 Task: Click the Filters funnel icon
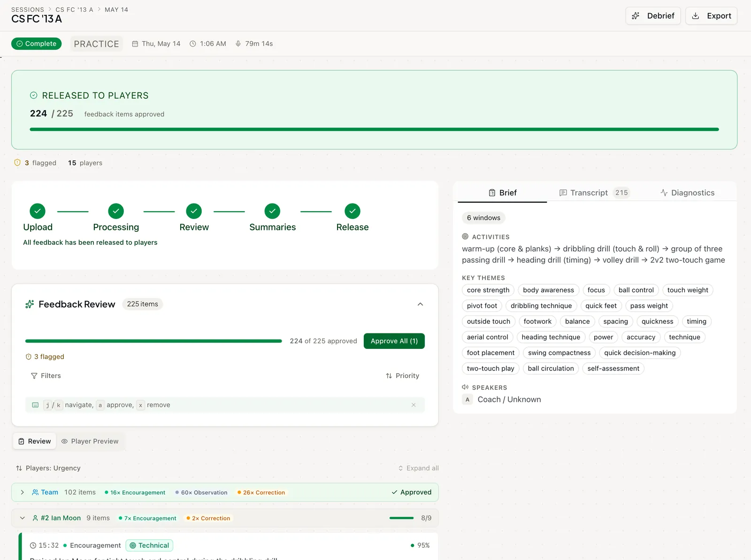coord(34,376)
